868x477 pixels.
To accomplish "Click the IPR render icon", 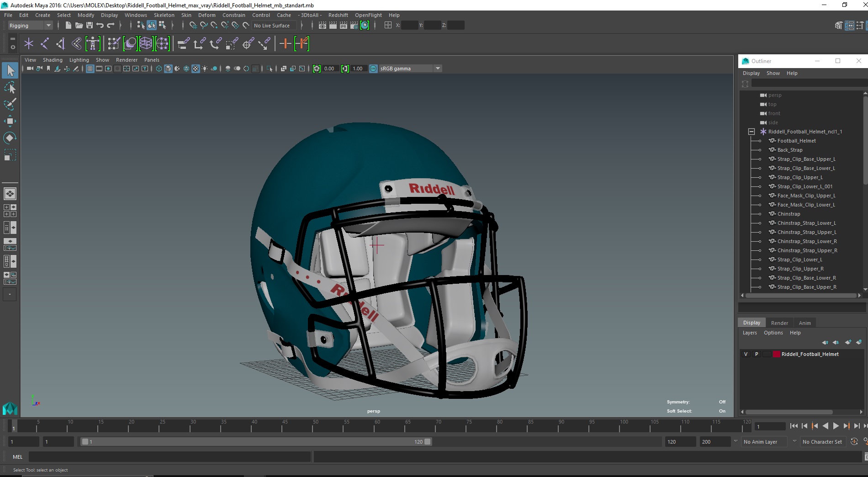I will 344,26.
